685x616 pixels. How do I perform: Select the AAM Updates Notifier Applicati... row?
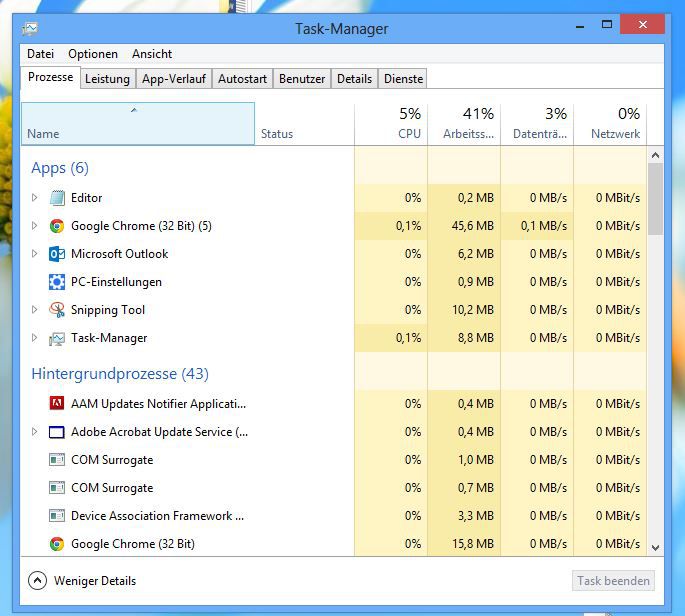tap(334, 404)
